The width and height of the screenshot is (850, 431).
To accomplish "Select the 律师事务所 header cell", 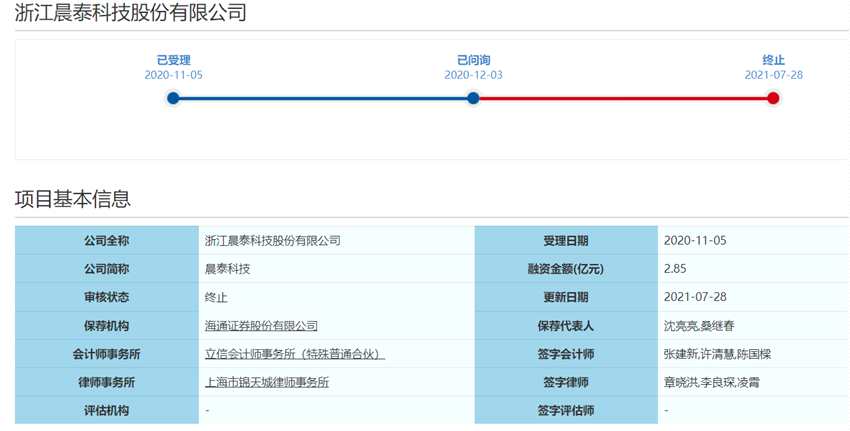I will click(107, 382).
